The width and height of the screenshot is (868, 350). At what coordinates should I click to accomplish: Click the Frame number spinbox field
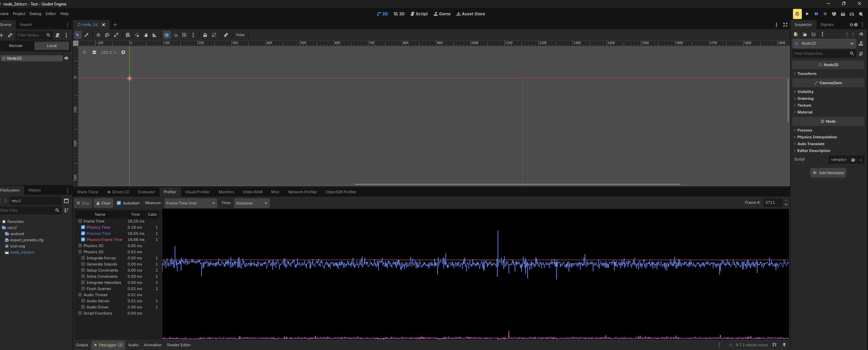773,202
